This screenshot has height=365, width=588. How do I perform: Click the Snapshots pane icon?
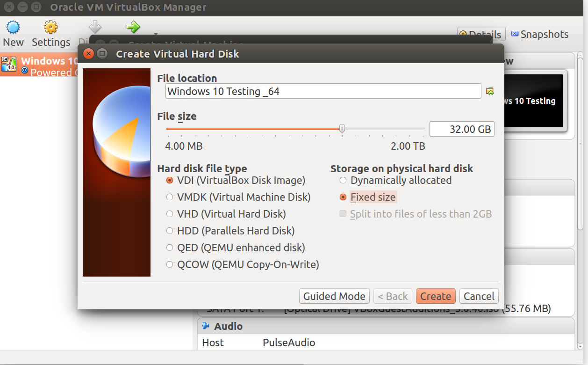pos(515,34)
